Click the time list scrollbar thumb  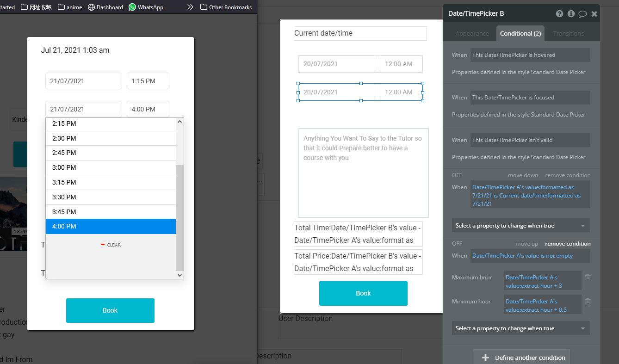180,217
